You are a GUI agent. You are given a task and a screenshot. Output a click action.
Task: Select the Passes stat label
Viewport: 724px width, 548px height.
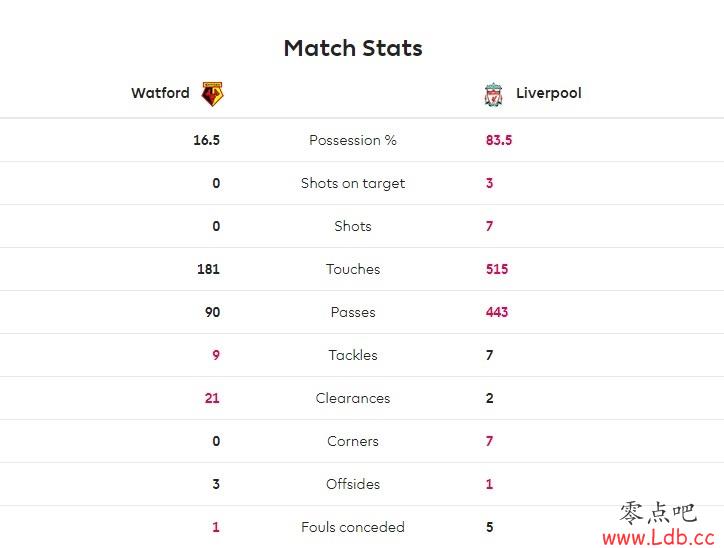(x=353, y=312)
